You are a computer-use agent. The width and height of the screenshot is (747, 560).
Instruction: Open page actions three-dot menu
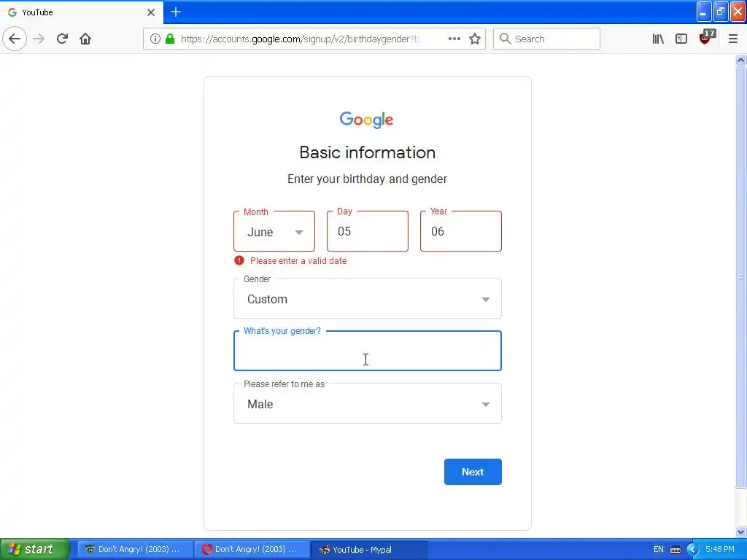(454, 39)
